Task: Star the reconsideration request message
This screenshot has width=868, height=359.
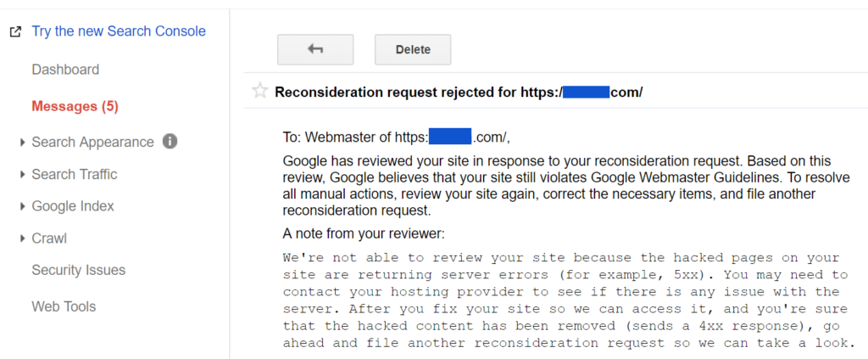Action: click(x=260, y=92)
